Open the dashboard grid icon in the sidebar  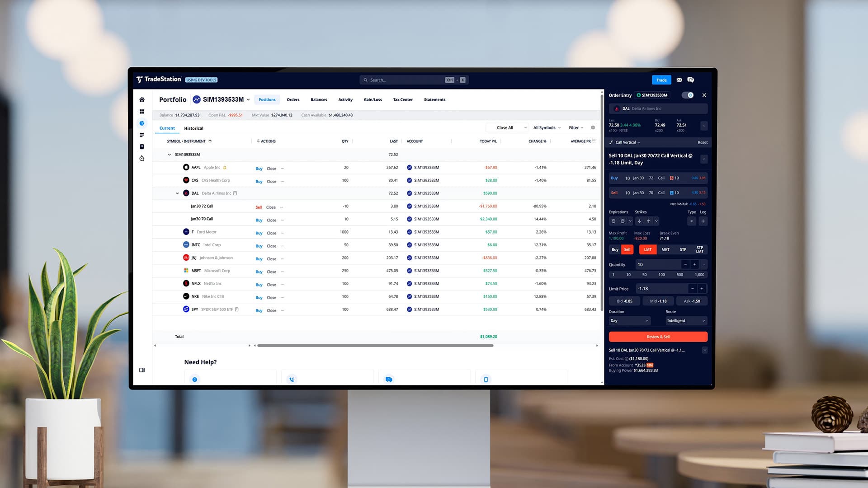pyautogui.click(x=142, y=112)
